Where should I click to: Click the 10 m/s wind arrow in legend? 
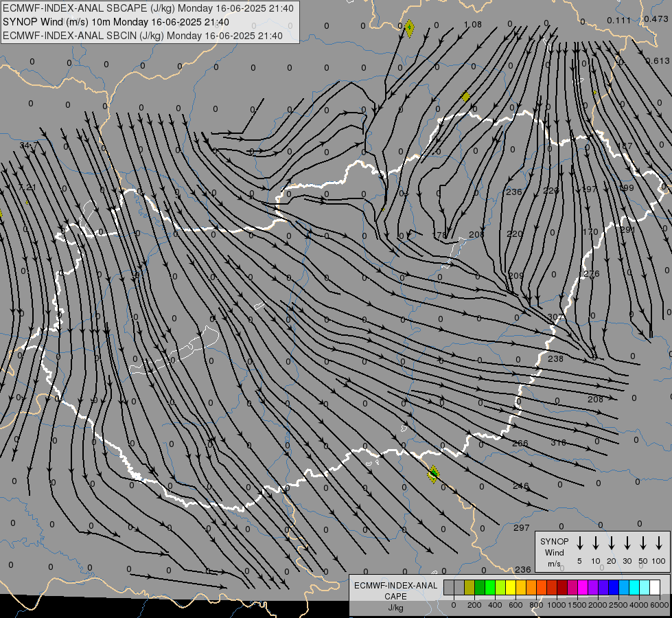point(595,543)
